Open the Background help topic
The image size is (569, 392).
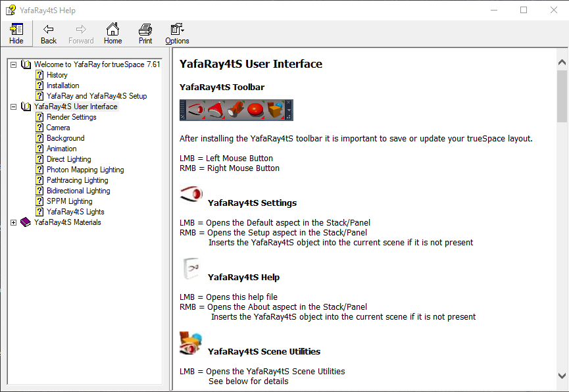click(66, 138)
